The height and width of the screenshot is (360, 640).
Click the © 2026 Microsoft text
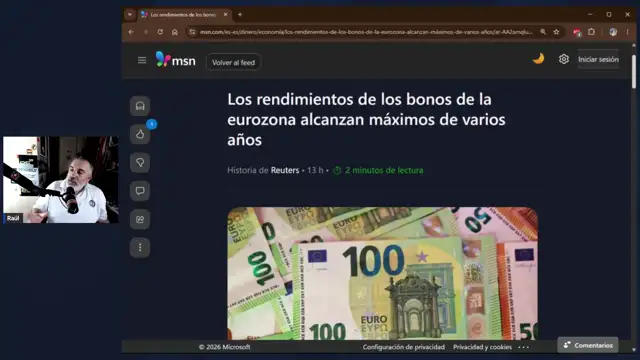pos(224,347)
